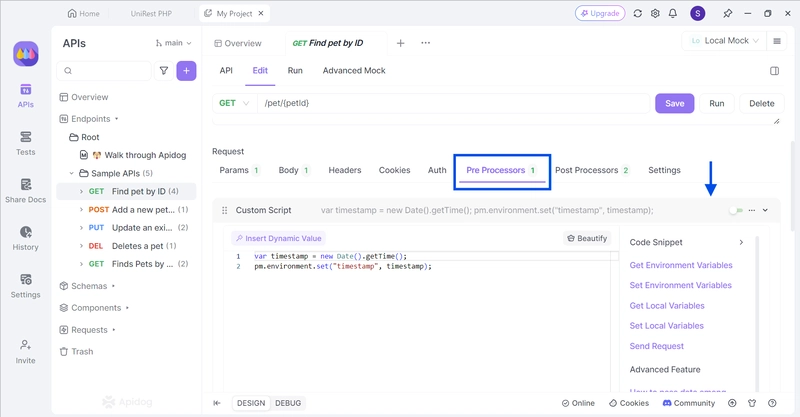Add a new tab with plus icon
The height and width of the screenshot is (417, 800).
tap(401, 43)
